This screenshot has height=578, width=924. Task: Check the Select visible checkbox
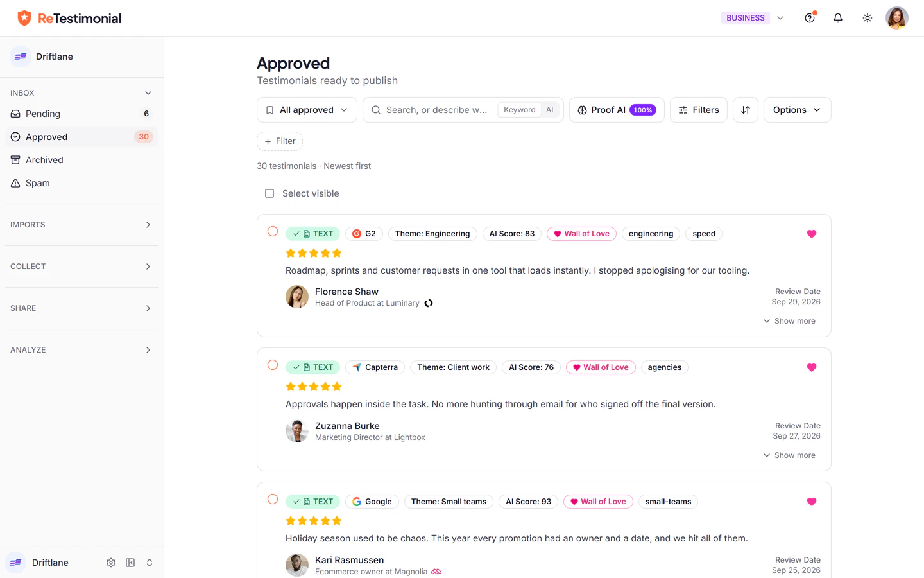coord(269,193)
